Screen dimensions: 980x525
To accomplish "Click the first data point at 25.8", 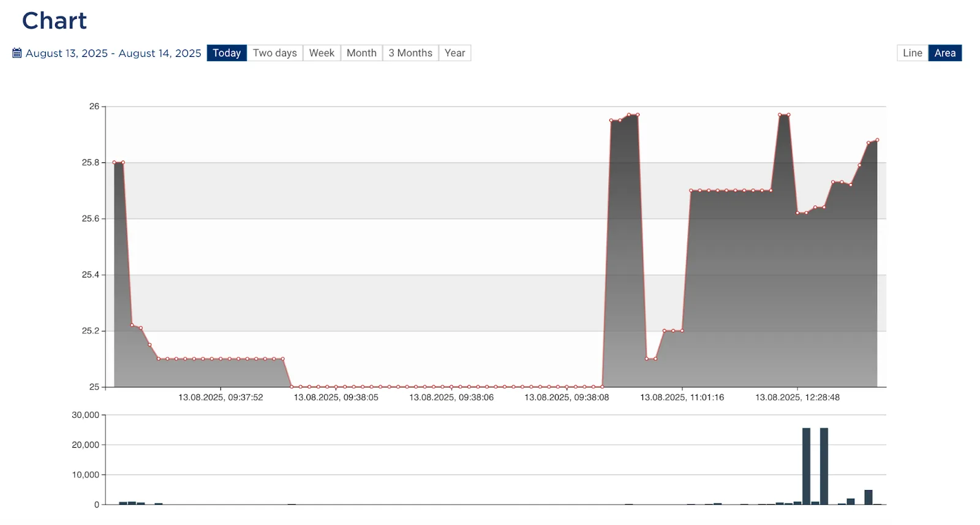I will 115,162.
